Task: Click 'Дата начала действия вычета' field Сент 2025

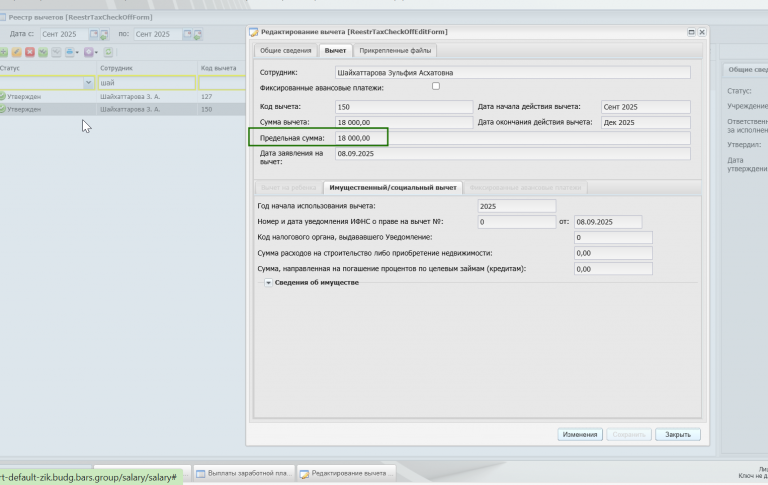Action: click(x=646, y=107)
